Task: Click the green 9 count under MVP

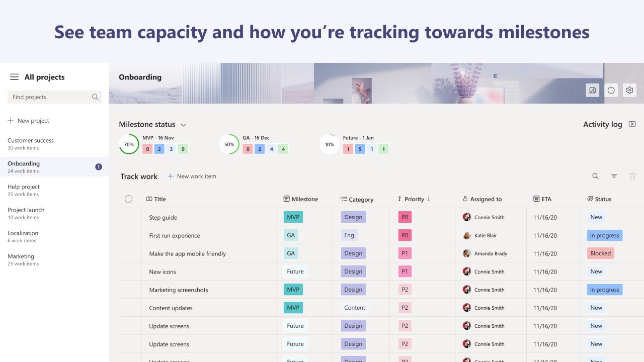Action: point(183,149)
